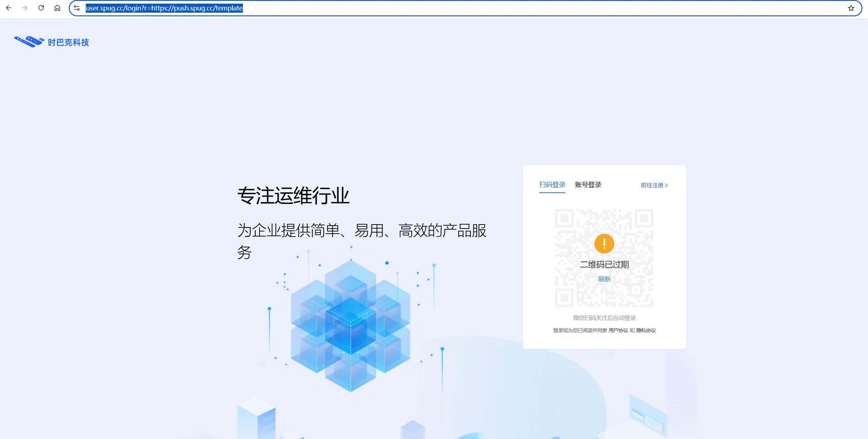Open the browser home page

(x=57, y=8)
